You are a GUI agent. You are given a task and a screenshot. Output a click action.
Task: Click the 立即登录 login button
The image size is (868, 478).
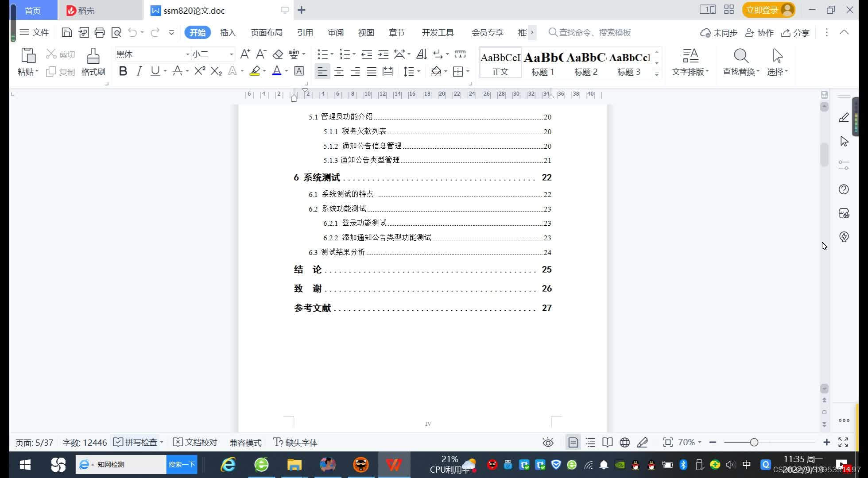pos(768,10)
